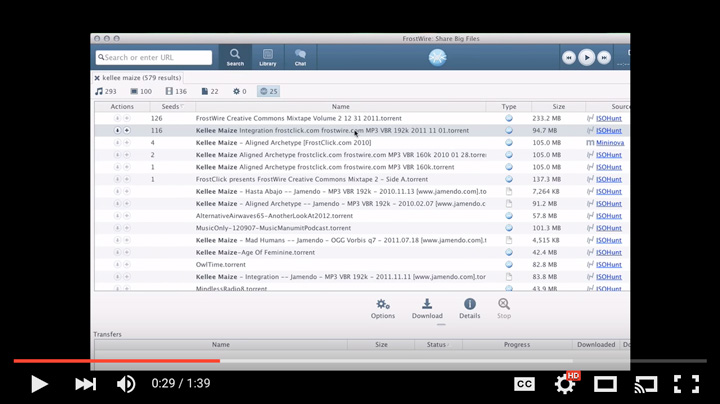Open the Search tab in FrostWire toolbar

pyautogui.click(x=235, y=57)
